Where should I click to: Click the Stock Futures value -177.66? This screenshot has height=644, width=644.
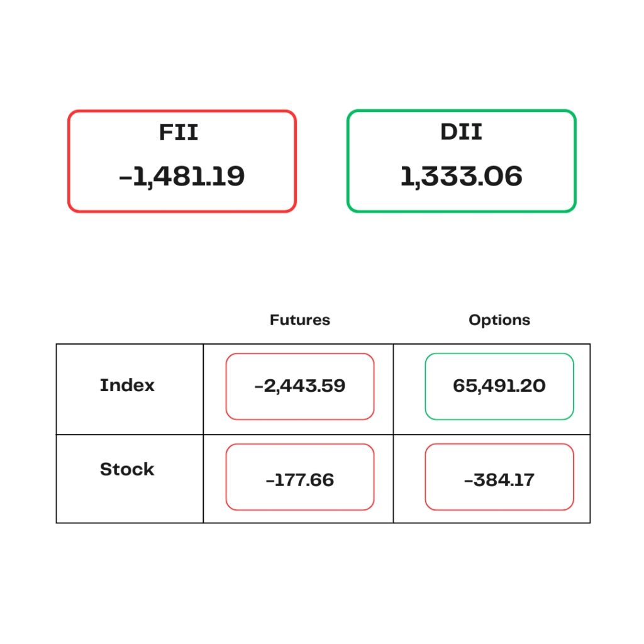pyautogui.click(x=300, y=480)
